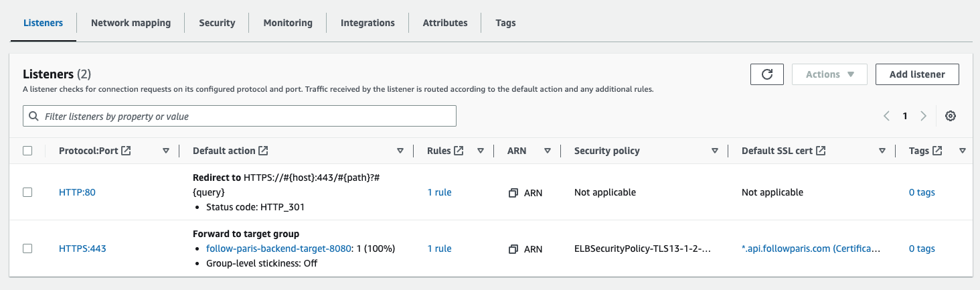Viewport: 980px width, 290px height.
Task: View 1 rule link for HTTP:80
Action: [x=439, y=192]
